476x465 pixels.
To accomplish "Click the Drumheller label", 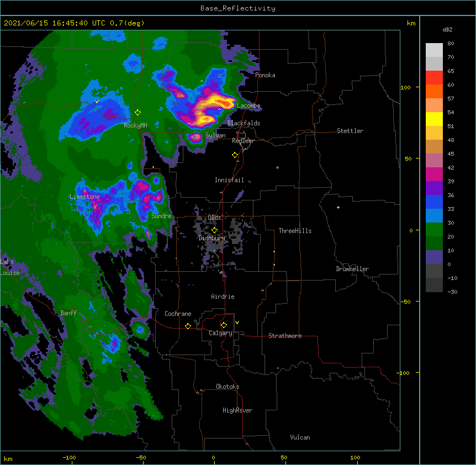I will [x=352, y=269].
